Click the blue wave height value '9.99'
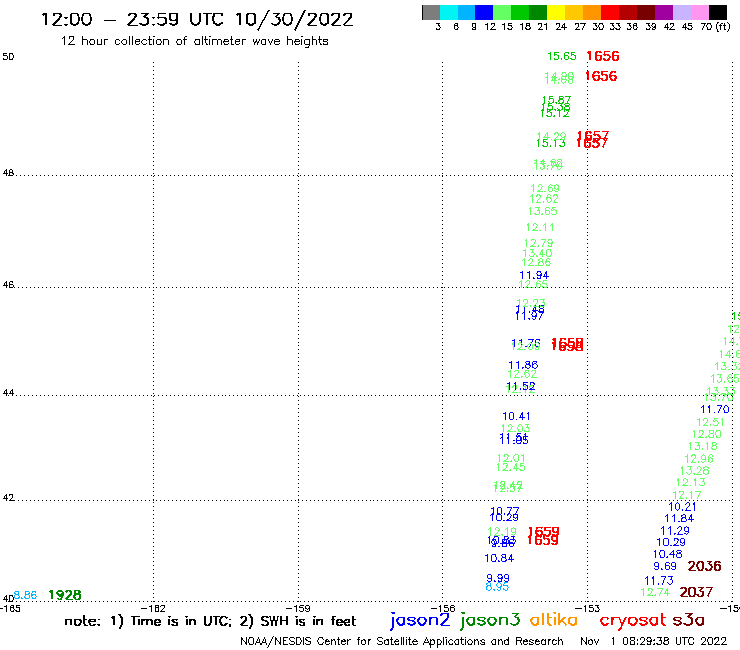The width and height of the screenshot is (740, 650). coord(498,578)
